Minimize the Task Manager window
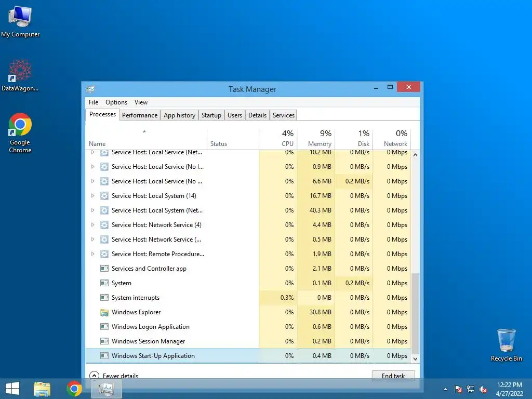The width and height of the screenshot is (532, 399). tap(376, 87)
